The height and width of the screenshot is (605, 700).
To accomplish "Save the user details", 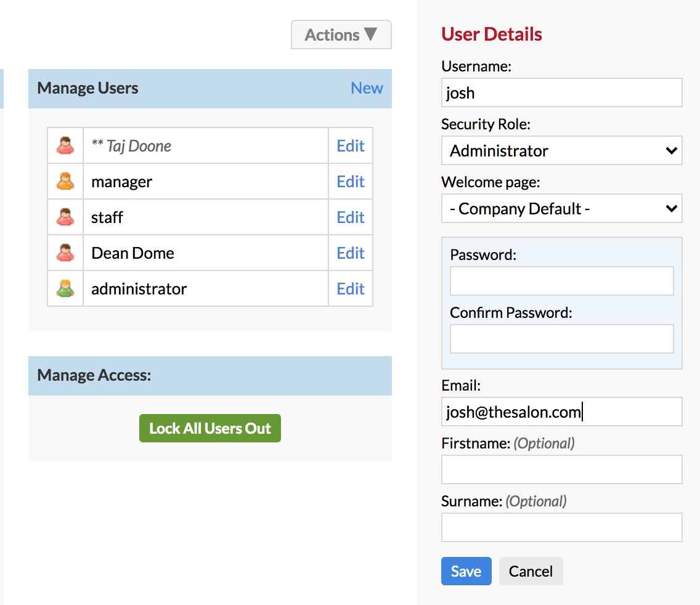I will [466, 571].
